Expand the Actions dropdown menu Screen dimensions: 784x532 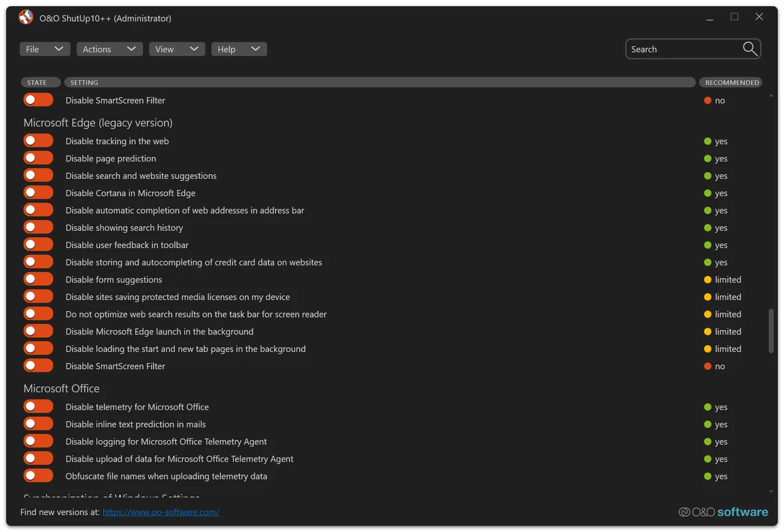(x=110, y=49)
